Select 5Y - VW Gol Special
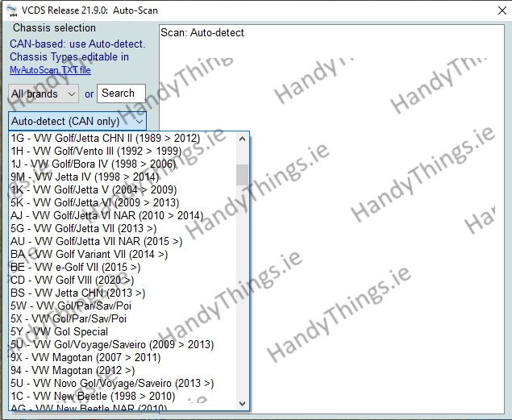Screen dimensions: 512x420 123,331
